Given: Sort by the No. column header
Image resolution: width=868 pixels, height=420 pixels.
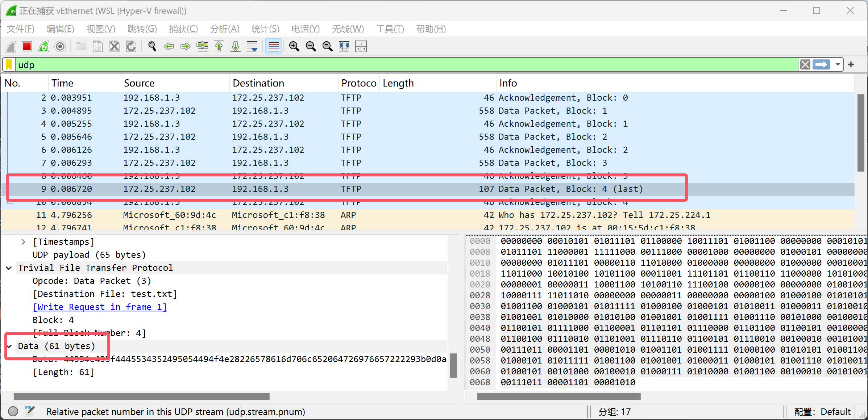Looking at the screenshot, I should (x=25, y=83).
